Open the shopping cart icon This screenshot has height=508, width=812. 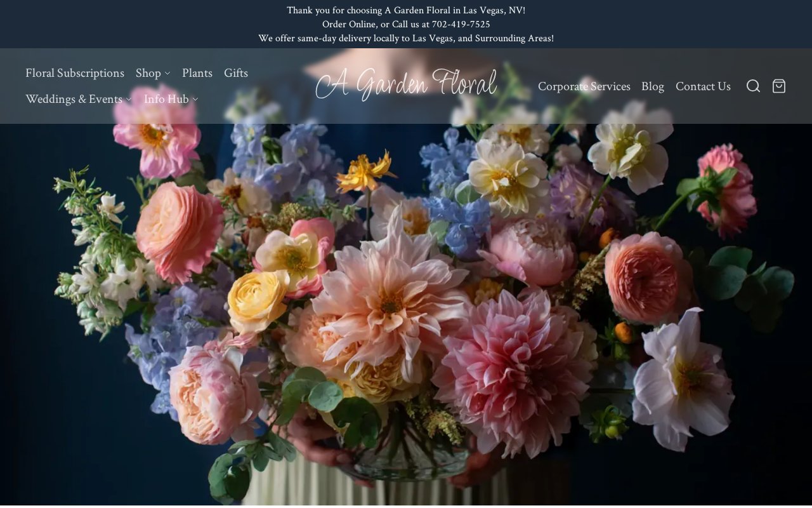(779, 86)
